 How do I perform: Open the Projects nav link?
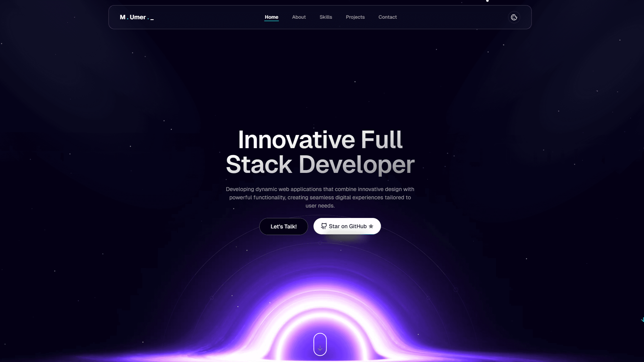coord(355,17)
